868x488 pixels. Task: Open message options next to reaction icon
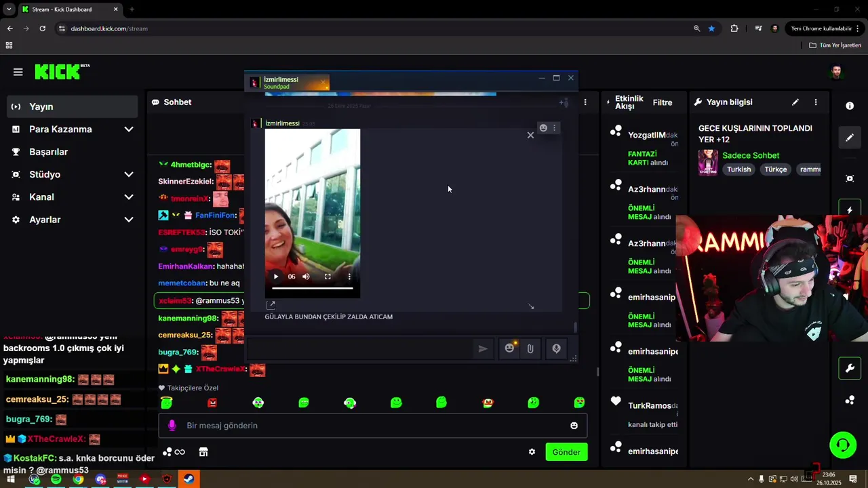[554, 127]
